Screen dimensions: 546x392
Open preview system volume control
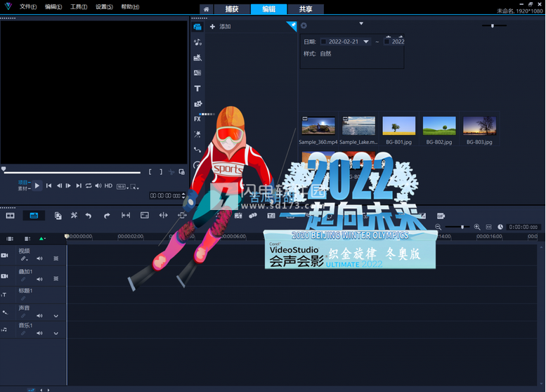coord(98,186)
